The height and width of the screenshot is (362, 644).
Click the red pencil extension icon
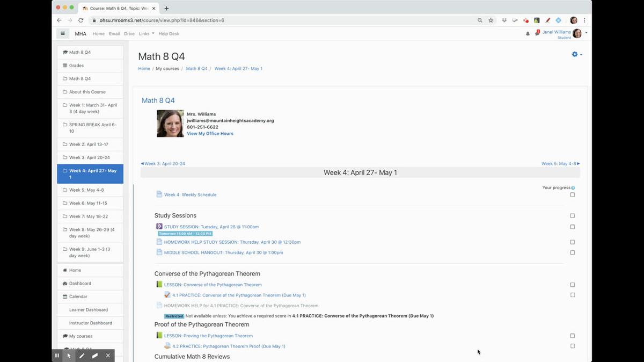pos(548,20)
